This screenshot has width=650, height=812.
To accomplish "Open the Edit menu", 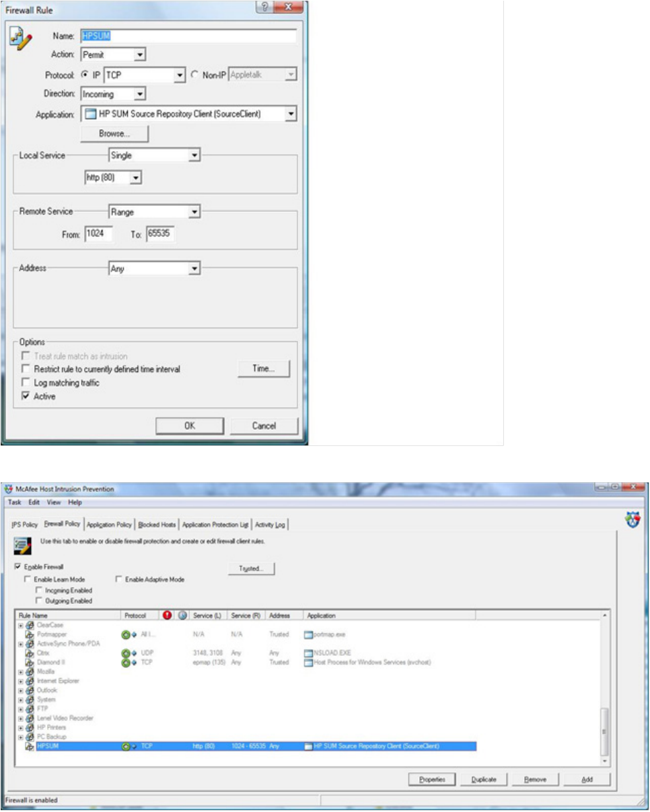I will tap(34, 503).
